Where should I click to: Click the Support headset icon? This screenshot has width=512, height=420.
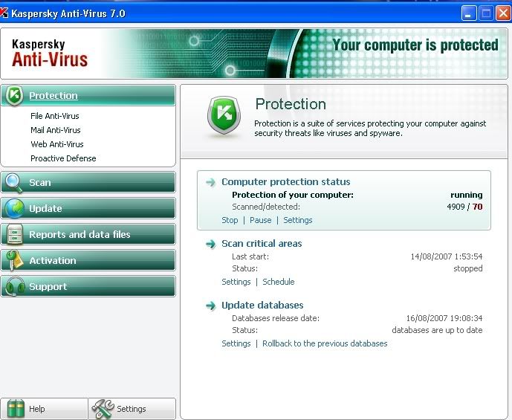pos(15,286)
